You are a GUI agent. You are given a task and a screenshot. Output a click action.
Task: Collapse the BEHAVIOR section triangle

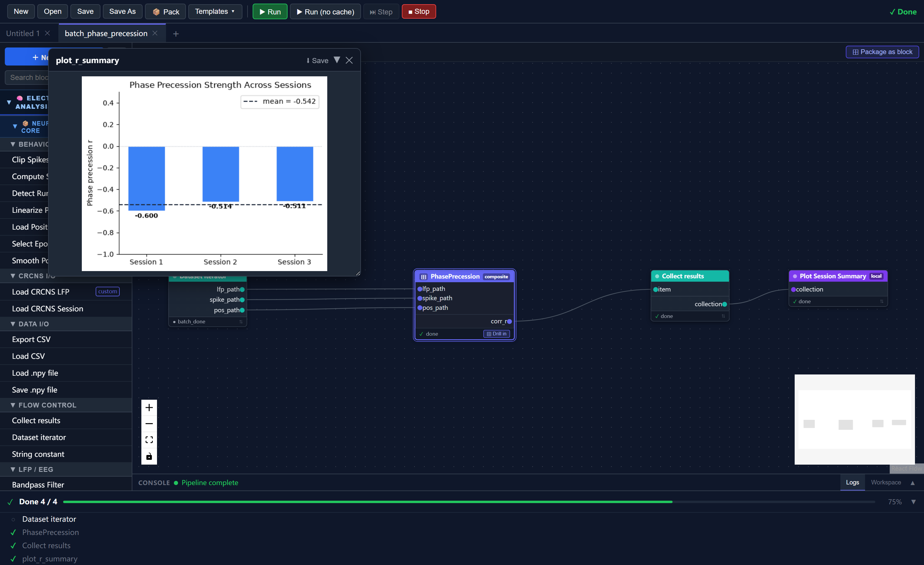(x=13, y=144)
